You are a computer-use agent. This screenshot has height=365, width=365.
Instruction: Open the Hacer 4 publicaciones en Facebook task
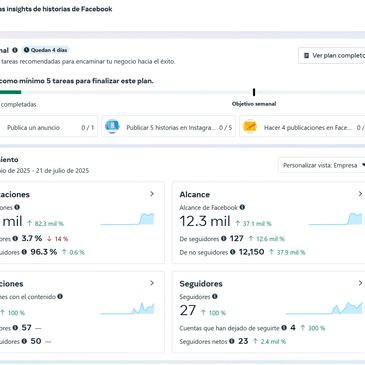[302, 126]
